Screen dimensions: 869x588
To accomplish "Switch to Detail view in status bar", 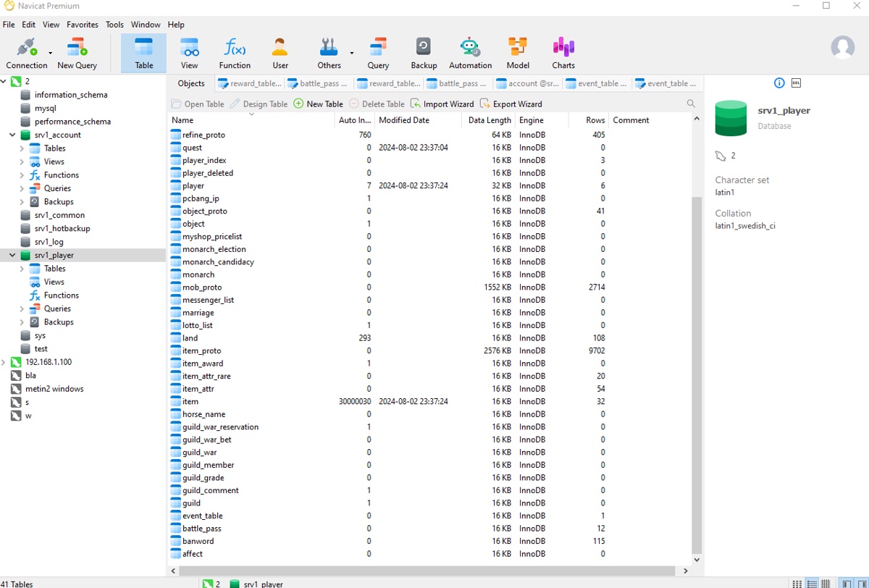I will [812, 584].
